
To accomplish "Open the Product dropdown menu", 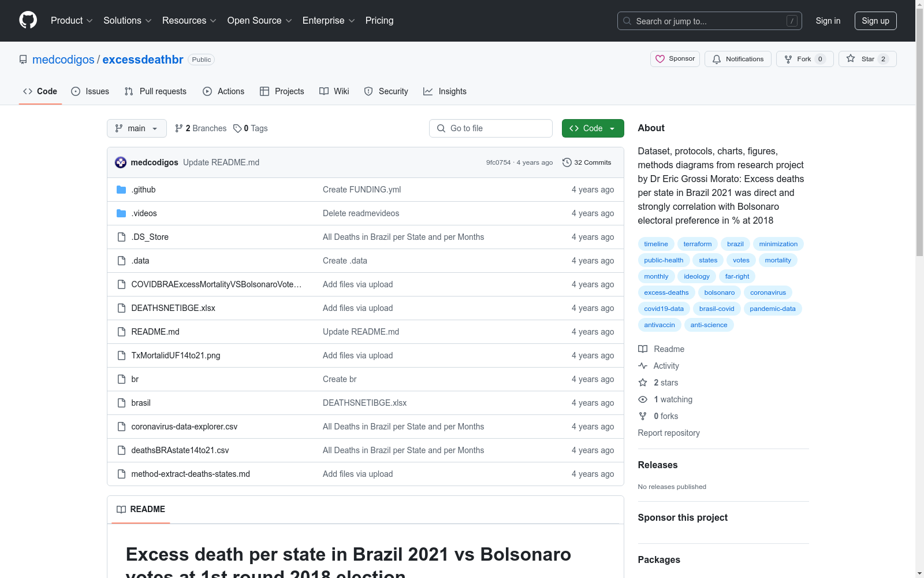I will click(x=72, y=21).
